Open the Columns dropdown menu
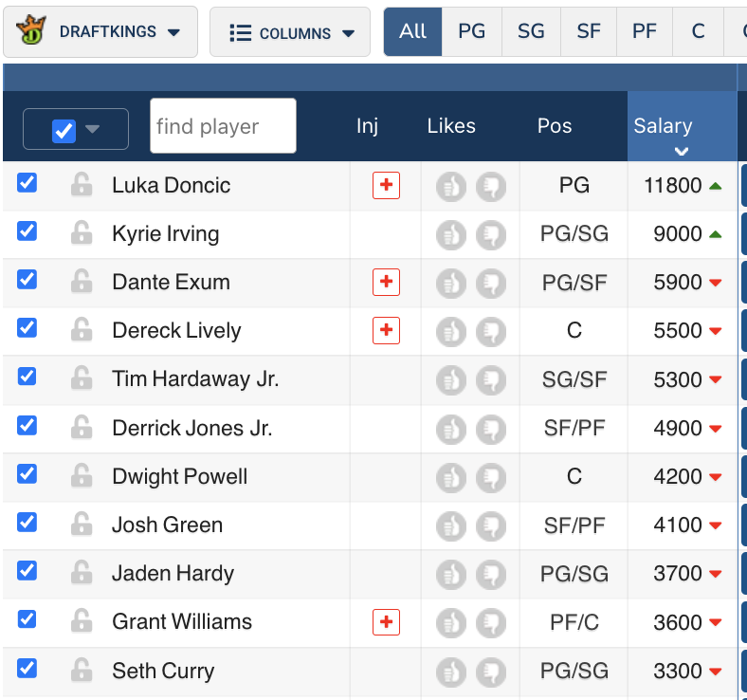 tap(290, 32)
